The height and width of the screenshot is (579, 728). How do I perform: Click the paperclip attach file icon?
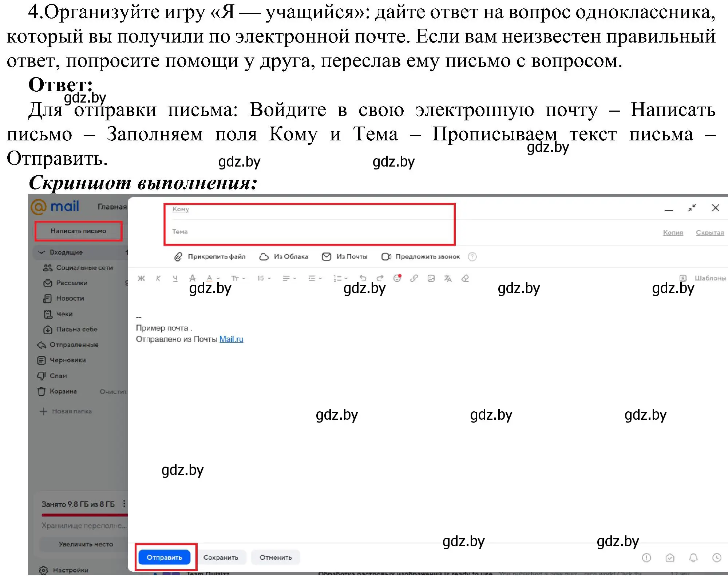point(178,257)
